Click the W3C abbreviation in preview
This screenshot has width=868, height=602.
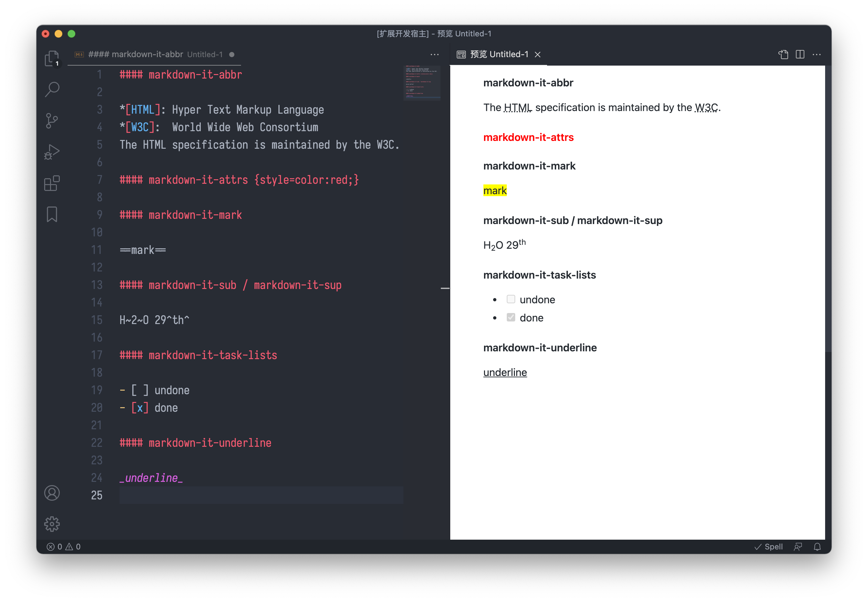point(707,107)
